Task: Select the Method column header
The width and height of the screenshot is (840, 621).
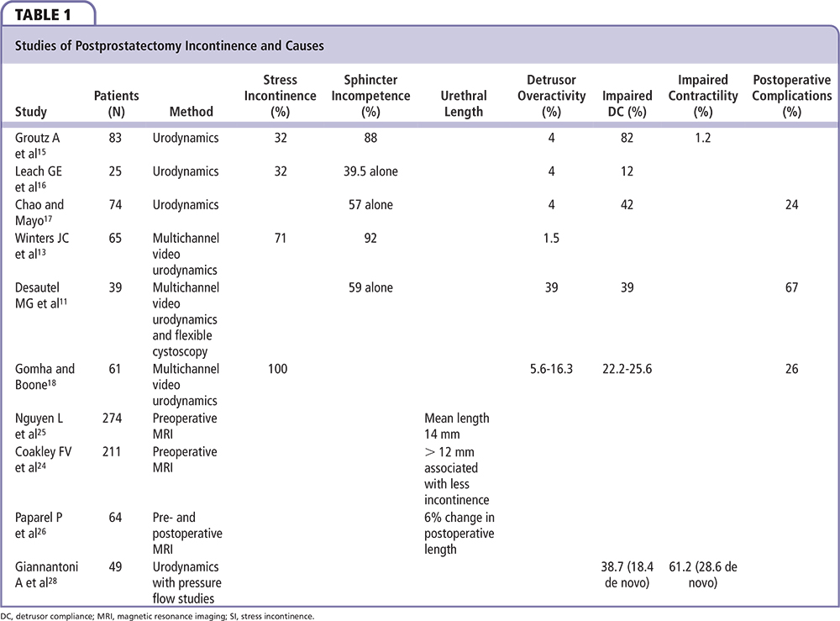Action: pyautogui.click(x=192, y=111)
